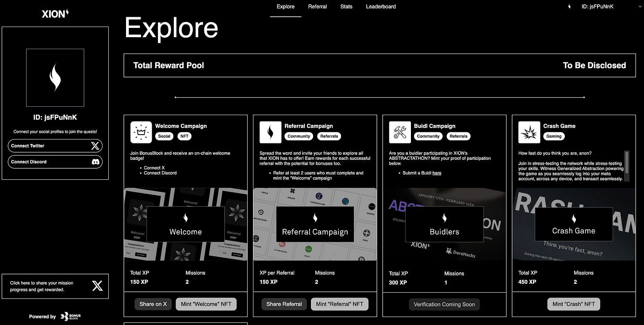Image resolution: width=644 pixels, height=325 pixels.
Task: Click the Welcome Campaign title
Action: (x=181, y=126)
